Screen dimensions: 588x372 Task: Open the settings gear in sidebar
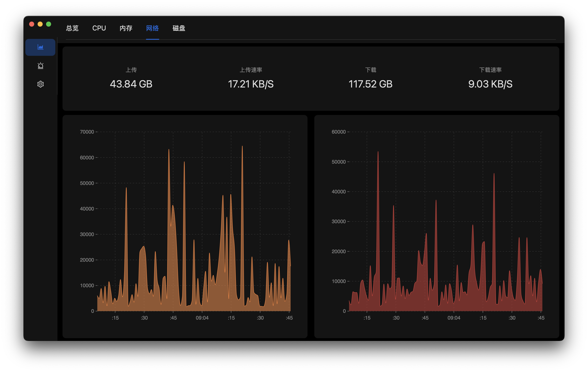pyautogui.click(x=40, y=84)
